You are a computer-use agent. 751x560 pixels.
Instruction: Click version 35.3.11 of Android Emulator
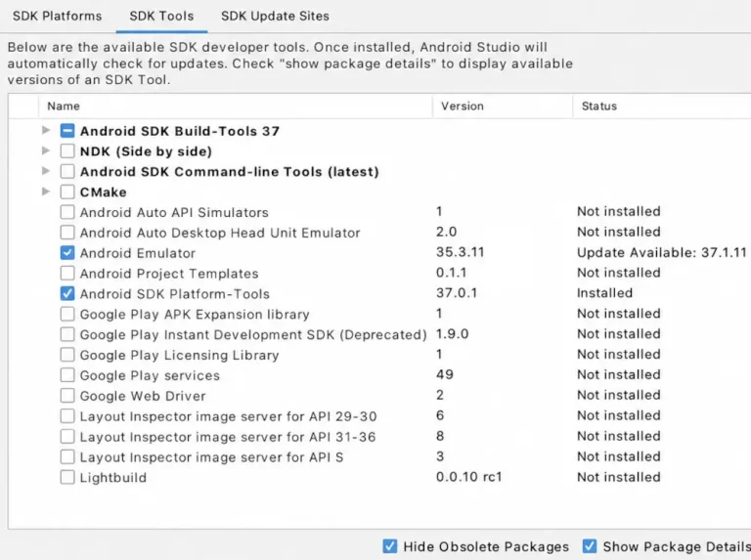tap(460, 252)
